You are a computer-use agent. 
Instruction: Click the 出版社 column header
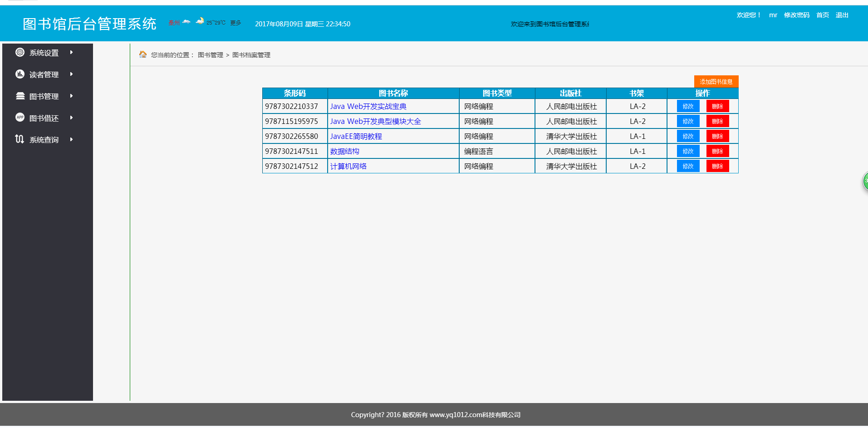[x=571, y=93]
